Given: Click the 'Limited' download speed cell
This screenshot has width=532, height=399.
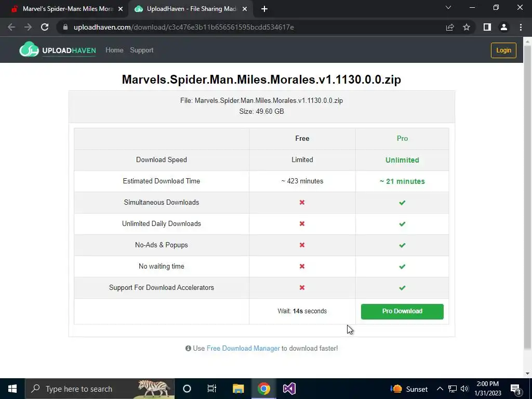Looking at the screenshot, I should coord(302,160).
